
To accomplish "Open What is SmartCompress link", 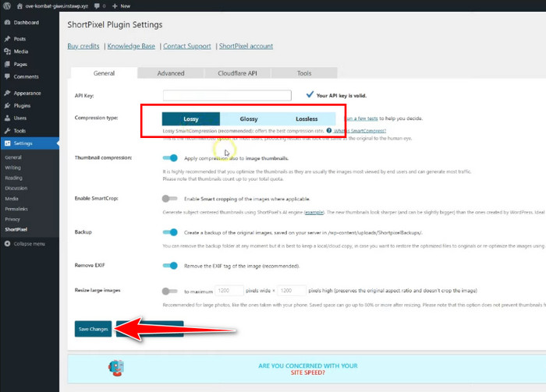I will [360, 131].
